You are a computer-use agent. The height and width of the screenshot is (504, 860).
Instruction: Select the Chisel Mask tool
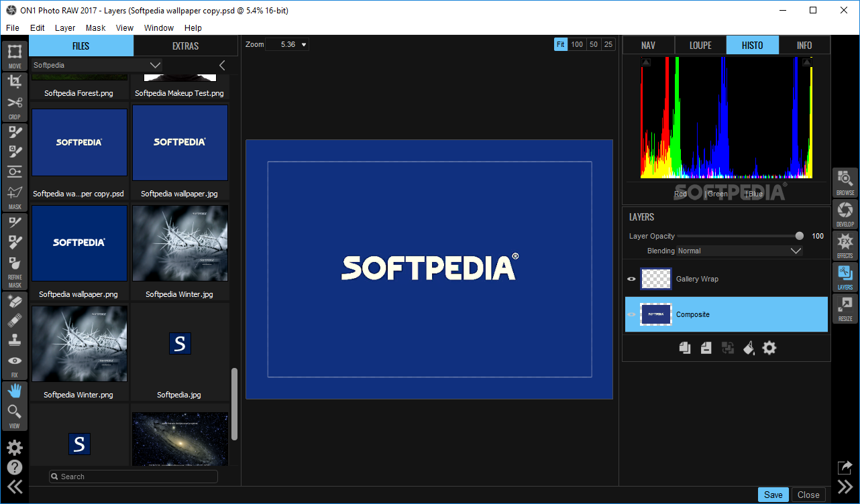pos(15,242)
